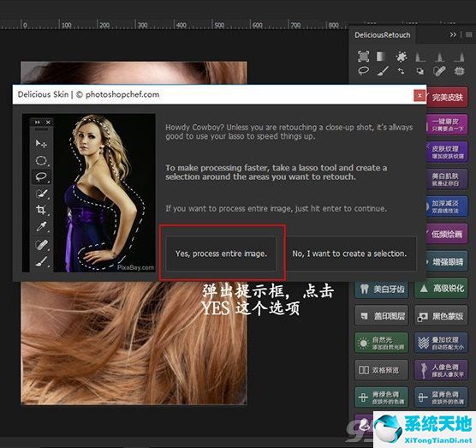The height and width of the screenshot is (448, 476).
Task: Click the 完美皮肤 button
Action: 447,97
